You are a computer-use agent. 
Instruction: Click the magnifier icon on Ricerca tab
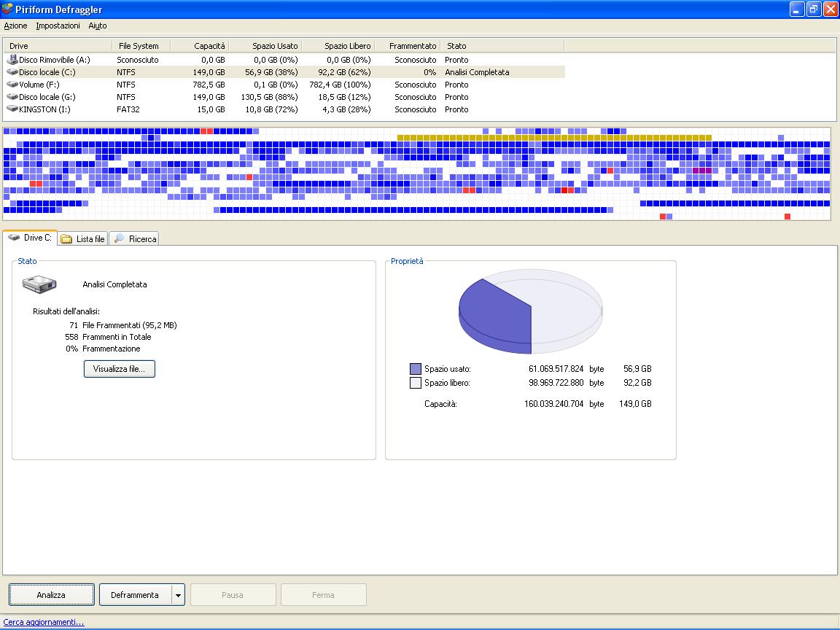tap(120, 238)
